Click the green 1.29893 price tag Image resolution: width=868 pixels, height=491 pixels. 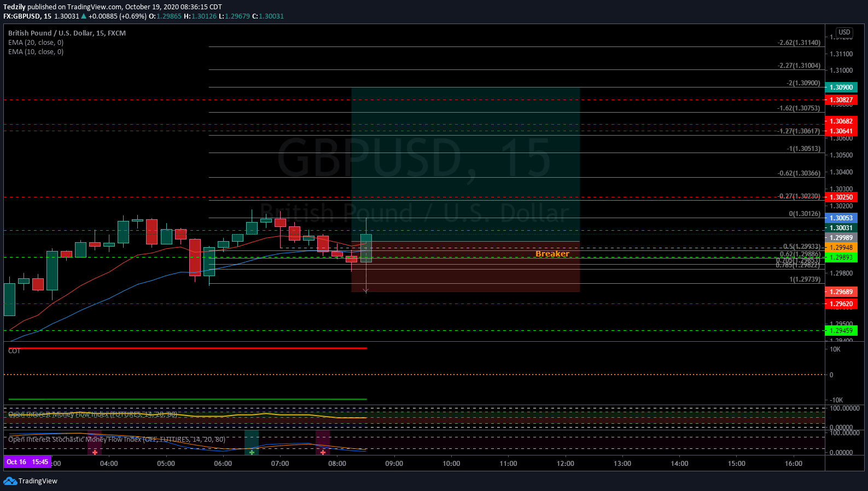tap(841, 258)
